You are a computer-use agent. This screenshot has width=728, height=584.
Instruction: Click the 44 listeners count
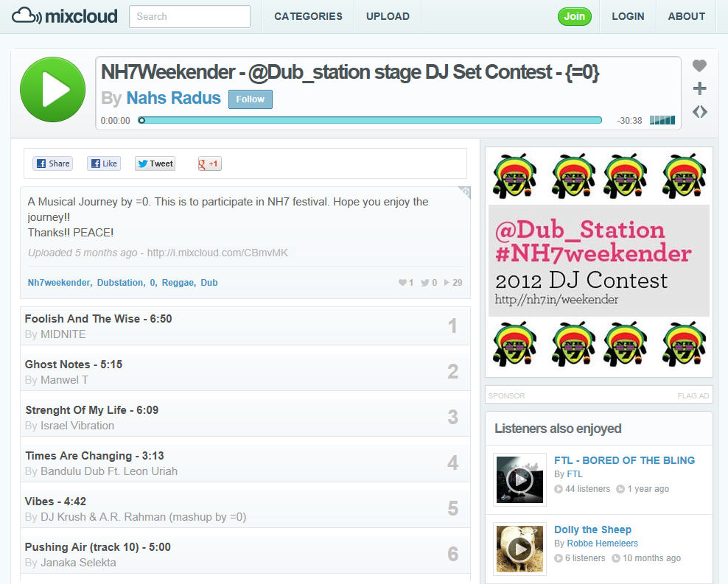(x=583, y=489)
